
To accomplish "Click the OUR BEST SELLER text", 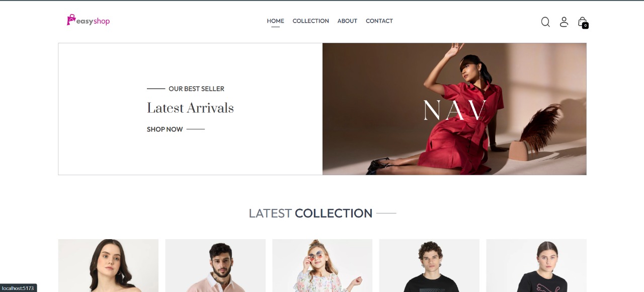I will (196, 89).
